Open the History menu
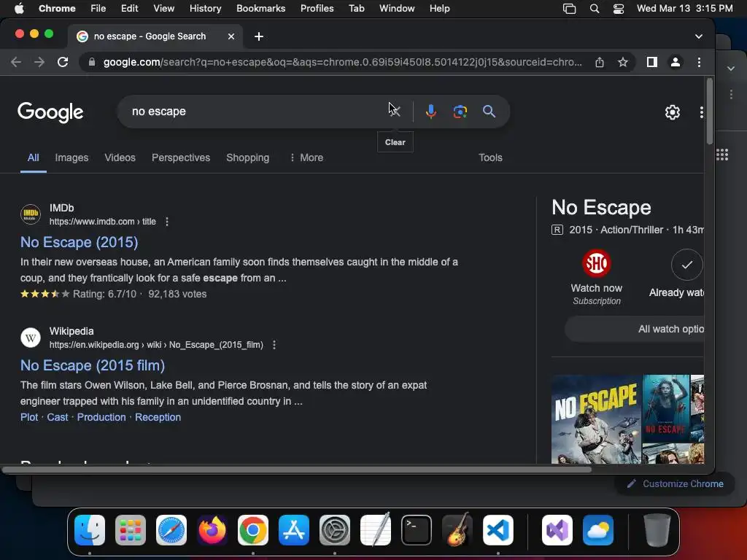 point(205,9)
